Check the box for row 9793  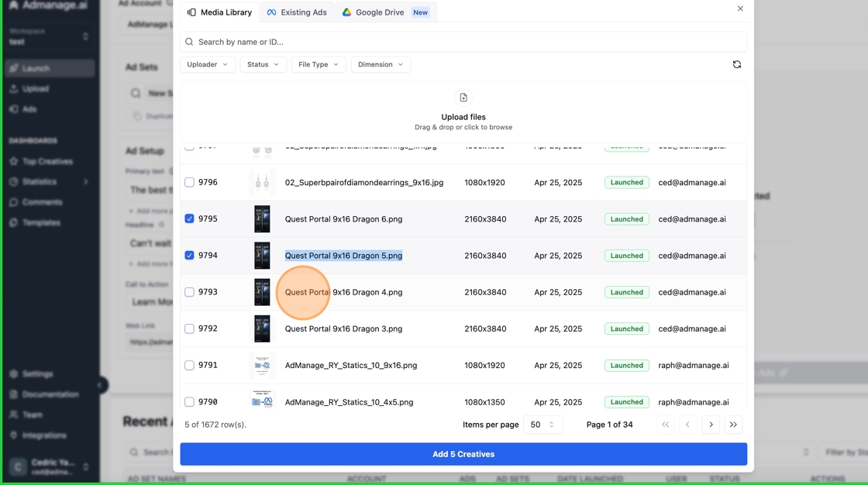point(189,292)
